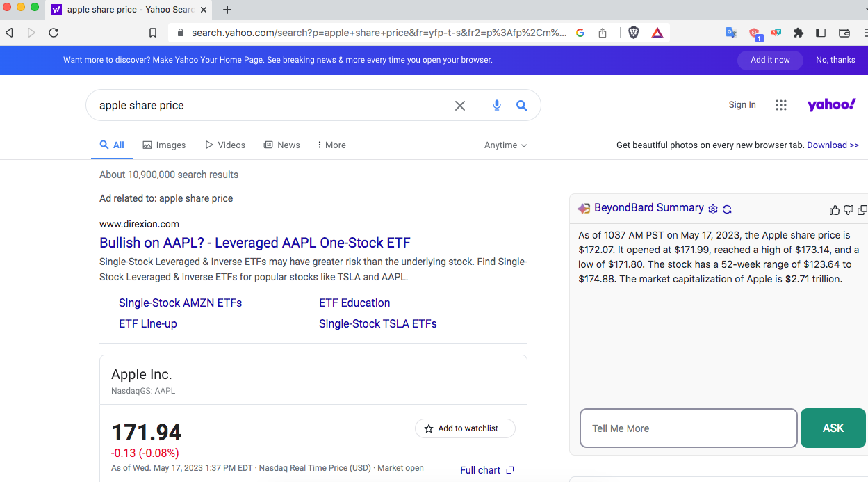The image size is (868, 482).
Task: Click the About 10,900,000 search results text
Action: 169,175
